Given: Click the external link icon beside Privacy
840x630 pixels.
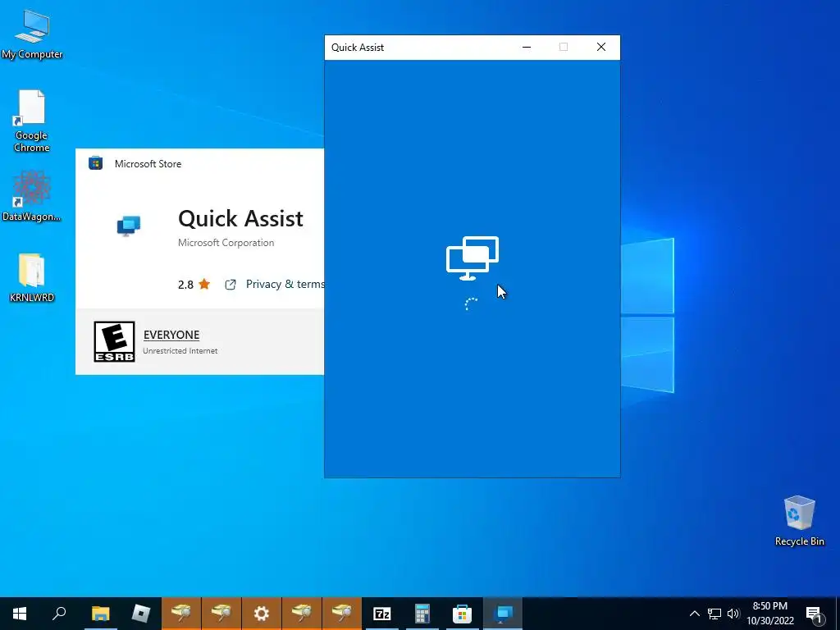Looking at the screenshot, I should point(231,285).
